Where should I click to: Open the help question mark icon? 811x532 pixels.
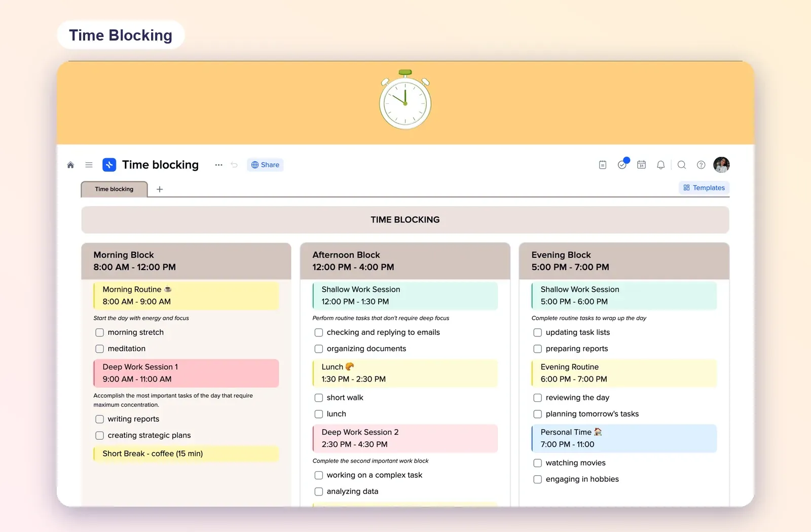pyautogui.click(x=701, y=165)
